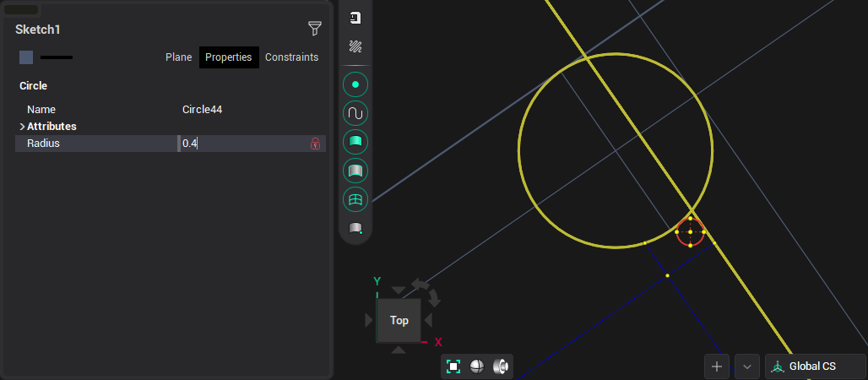Viewport: 868px width, 380px height.
Task: Click the topmost document icon in the vertical toolbar
Action: point(355,18)
